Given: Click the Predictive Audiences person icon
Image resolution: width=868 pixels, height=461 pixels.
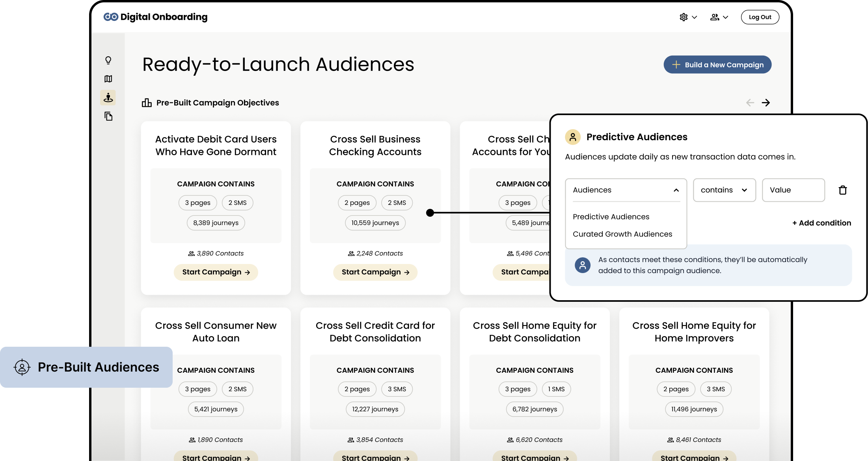Looking at the screenshot, I should pos(573,137).
